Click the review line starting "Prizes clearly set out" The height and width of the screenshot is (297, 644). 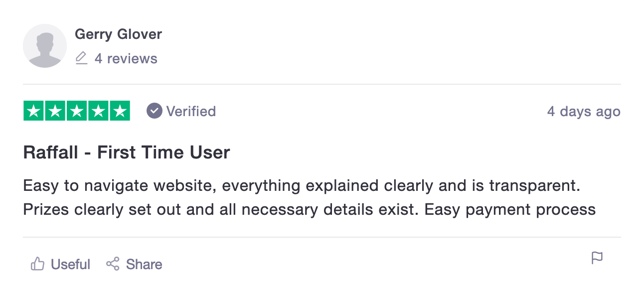click(309, 209)
